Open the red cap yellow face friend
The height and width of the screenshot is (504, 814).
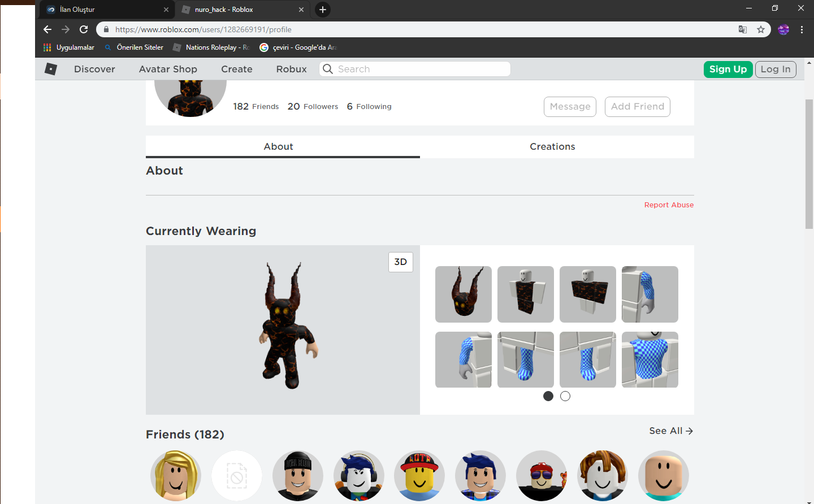click(x=420, y=476)
